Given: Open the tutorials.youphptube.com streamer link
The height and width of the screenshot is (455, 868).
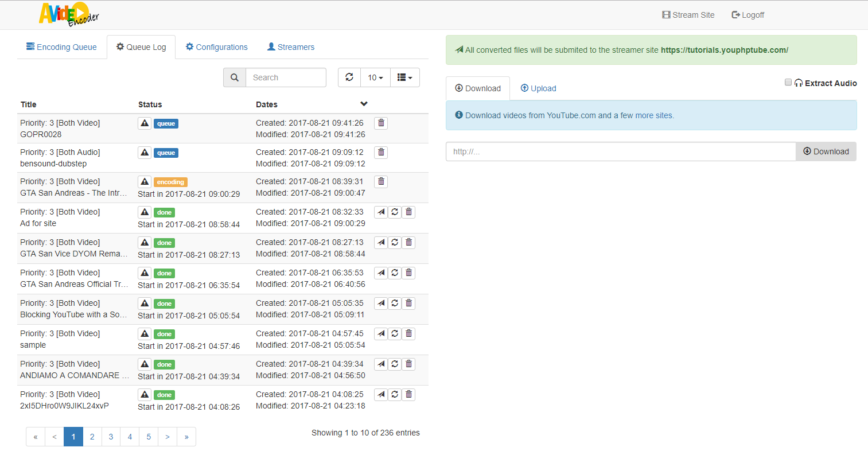Looking at the screenshot, I should tap(724, 50).
